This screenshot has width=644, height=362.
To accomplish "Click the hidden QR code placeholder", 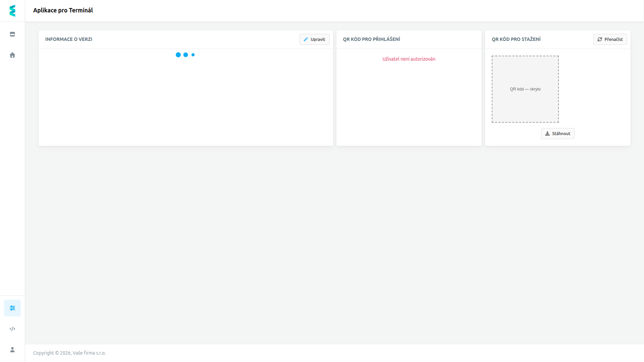I will pyautogui.click(x=525, y=89).
